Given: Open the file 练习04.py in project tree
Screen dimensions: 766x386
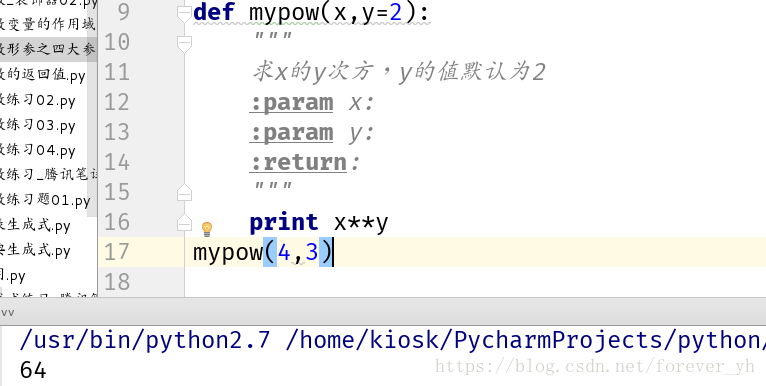Looking at the screenshot, I should pos(38,150).
